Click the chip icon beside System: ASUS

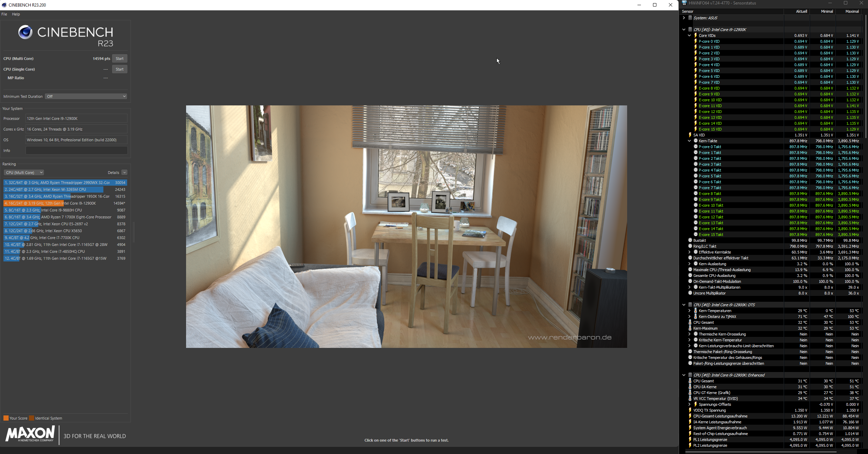pos(690,18)
